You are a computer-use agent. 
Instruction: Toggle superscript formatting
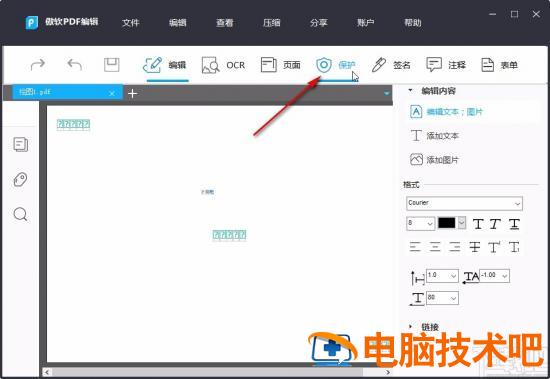[494, 247]
